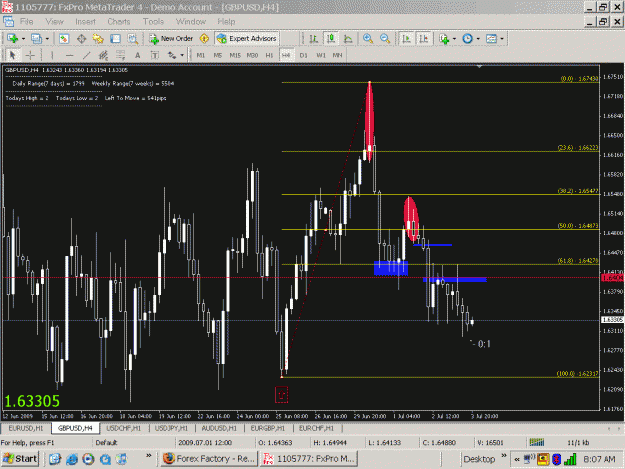Expand the Desktop toolbar chevron
The image size is (625, 469).
(504, 455)
